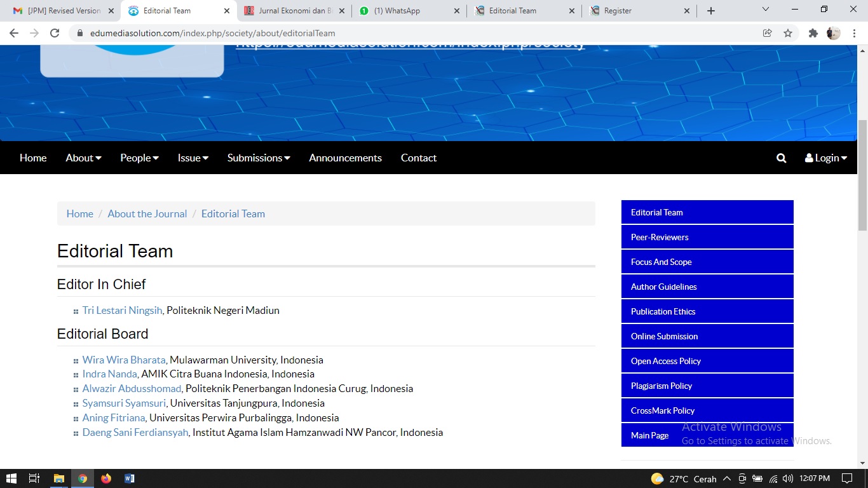The image size is (868, 488).
Task: Expand the About dropdown menu
Action: tap(83, 158)
